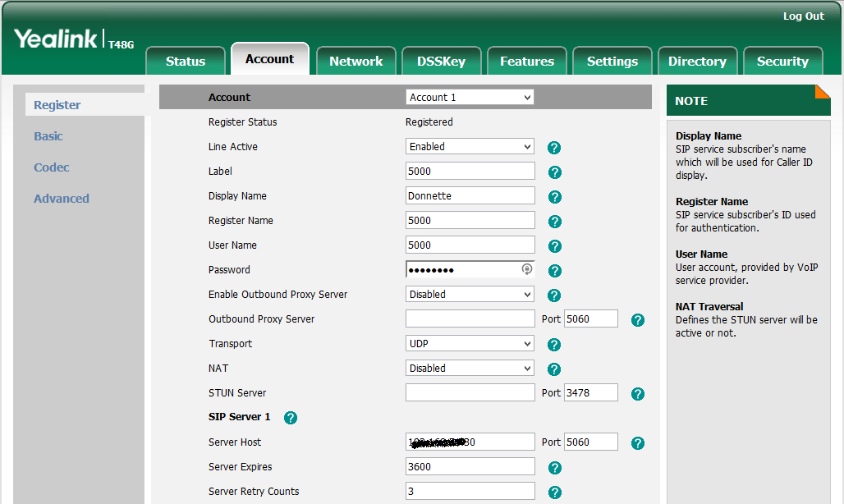Open Enable Outbound Proxy Server dropdown
Viewport: 844px width, 504px height.
point(470,294)
